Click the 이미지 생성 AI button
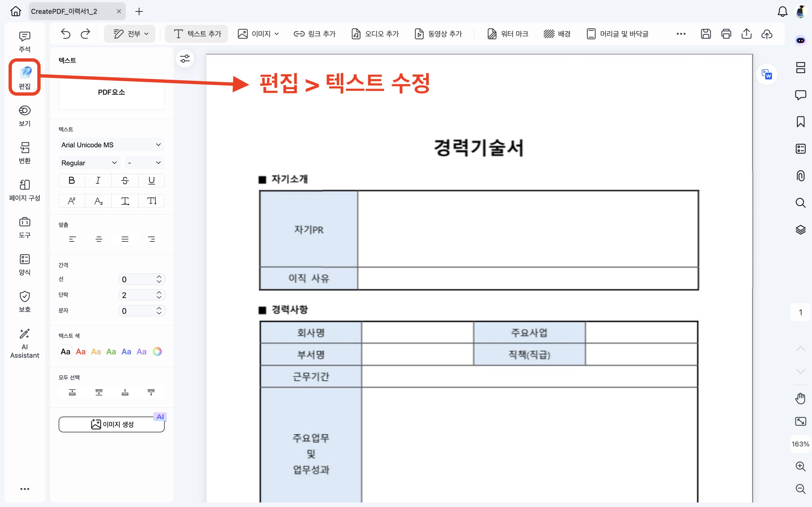Viewport: 812px width, 507px height. pyautogui.click(x=111, y=424)
